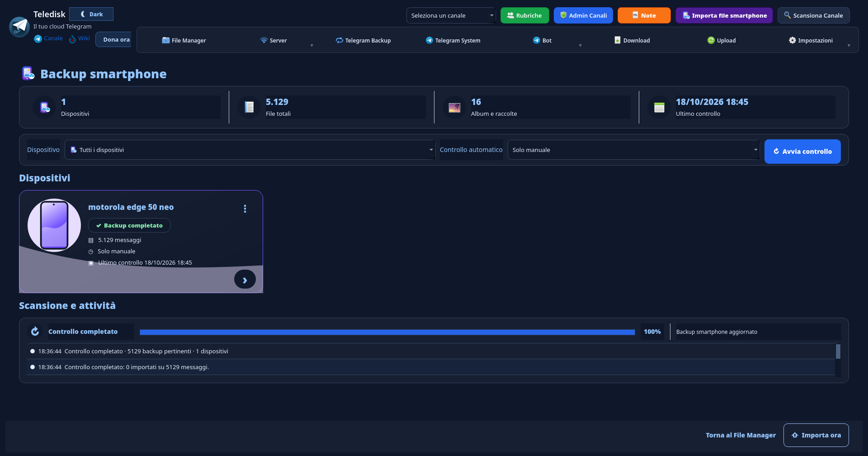Screen dimensions: 868x456
Task: Open Impostazioni settings menu
Action: 811,40
